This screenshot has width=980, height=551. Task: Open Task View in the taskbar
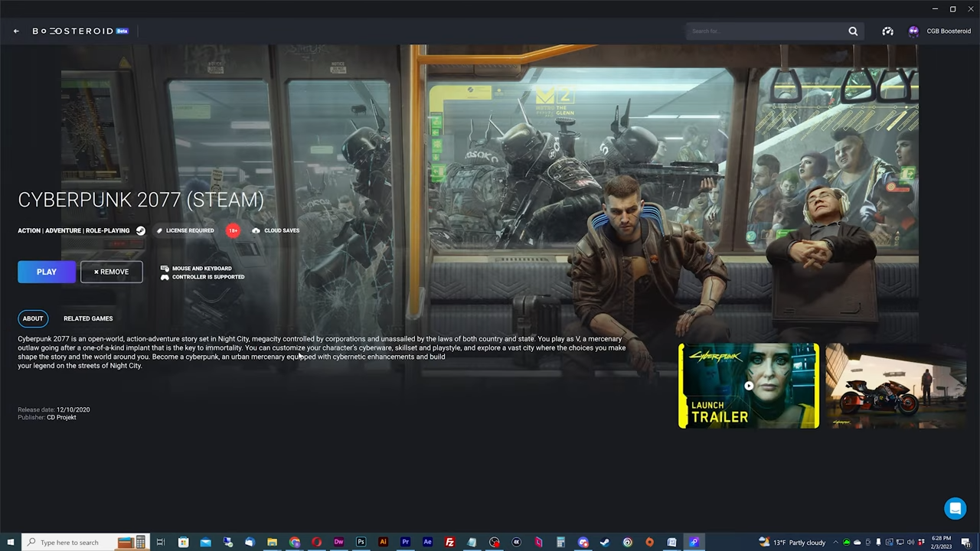[x=161, y=543]
